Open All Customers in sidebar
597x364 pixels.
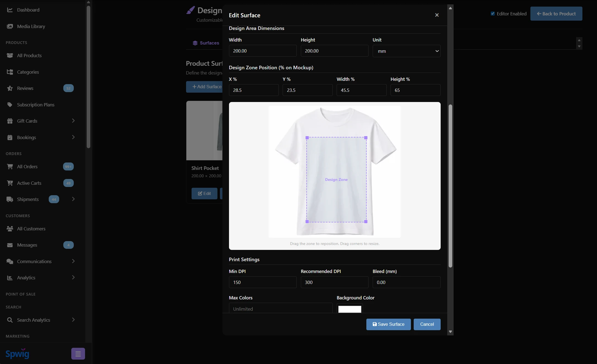[31, 229]
